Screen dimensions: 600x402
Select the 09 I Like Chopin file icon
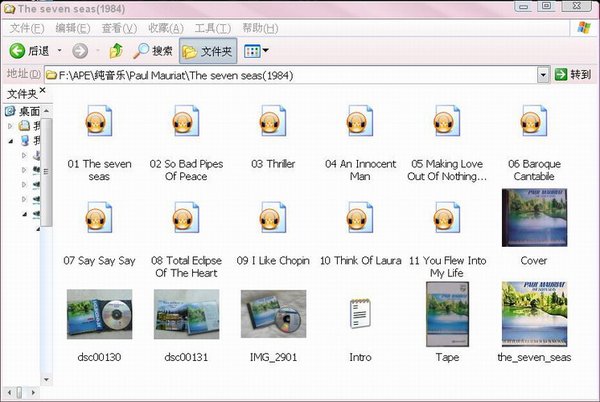point(273,217)
